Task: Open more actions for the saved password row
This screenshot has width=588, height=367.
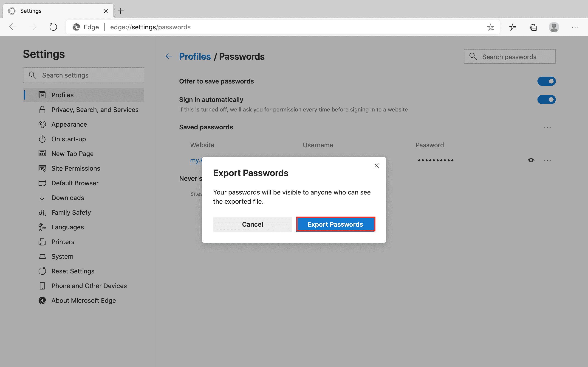Action: 547,160
